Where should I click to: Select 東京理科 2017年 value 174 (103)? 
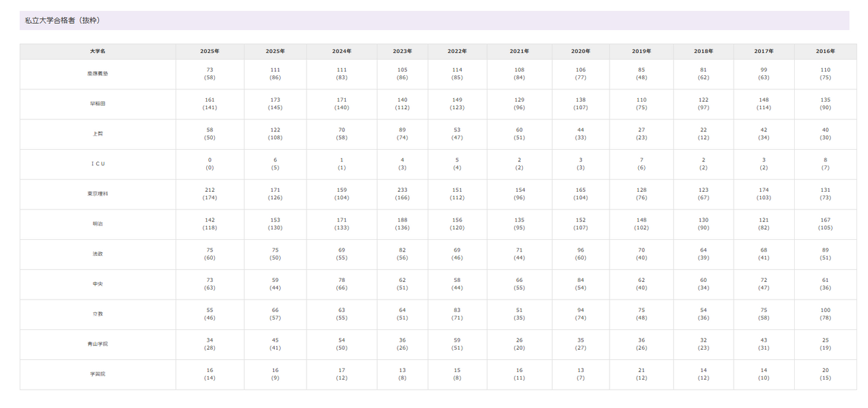point(764,194)
